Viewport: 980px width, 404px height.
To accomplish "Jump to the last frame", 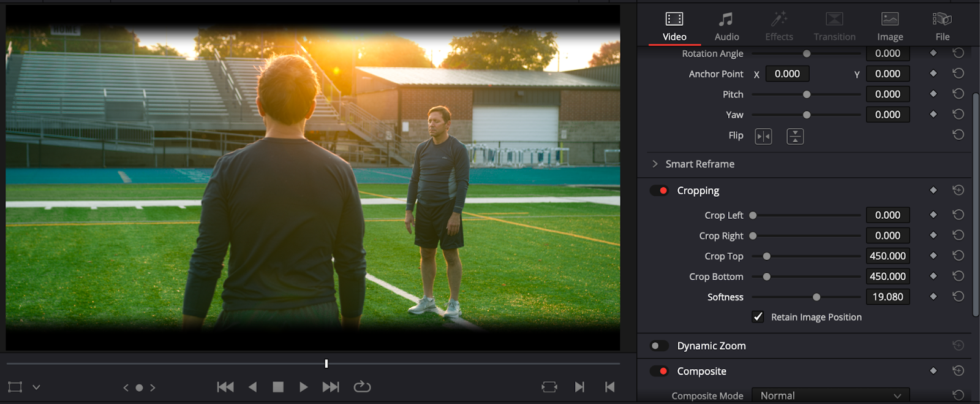I will tap(331, 387).
